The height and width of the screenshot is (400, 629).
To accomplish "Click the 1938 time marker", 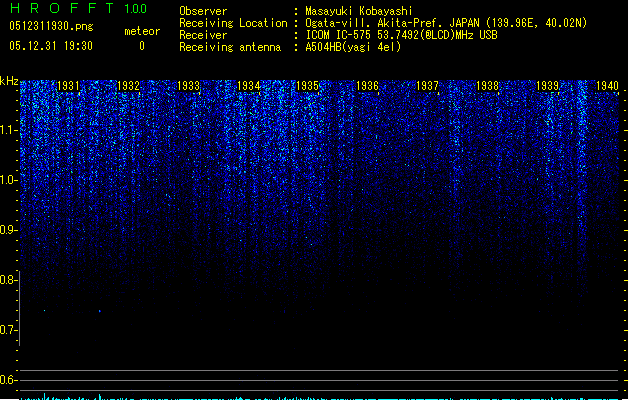I will point(487,85).
